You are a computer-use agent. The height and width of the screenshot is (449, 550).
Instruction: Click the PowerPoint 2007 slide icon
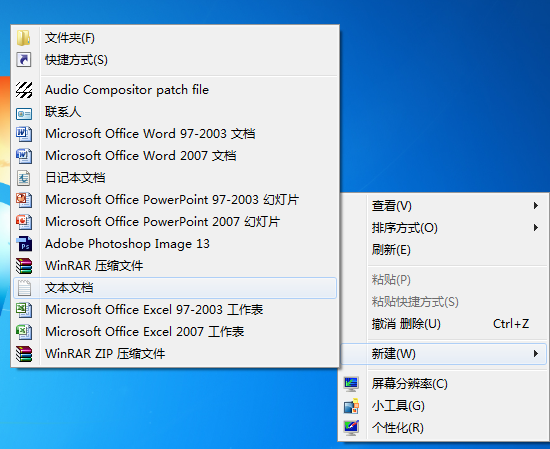click(x=24, y=222)
